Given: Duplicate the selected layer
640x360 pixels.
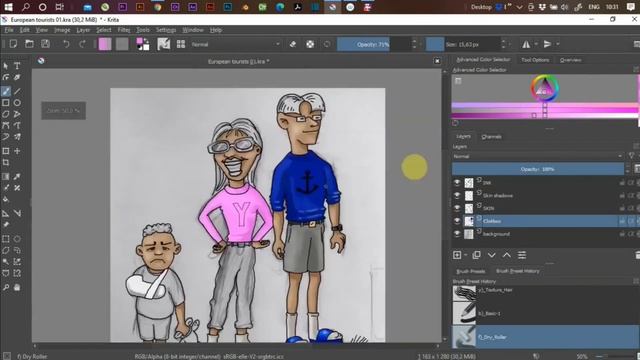Looking at the screenshot, I should (476, 255).
